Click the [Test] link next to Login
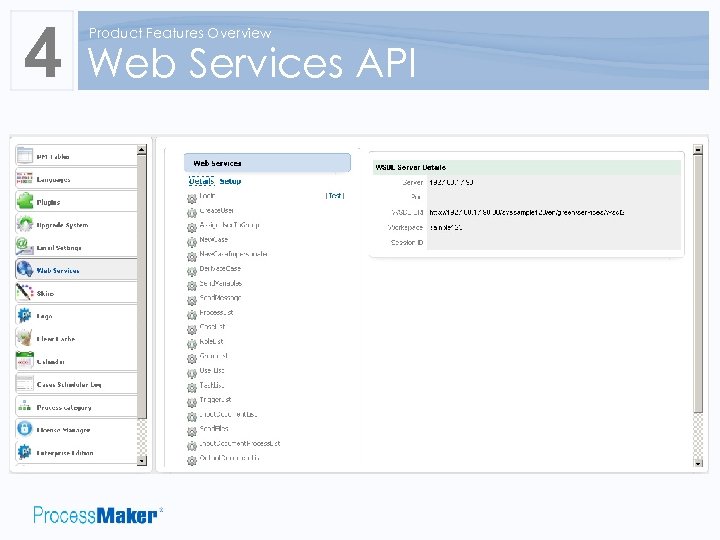The image size is (720, 540). click(x=335, y=196)
